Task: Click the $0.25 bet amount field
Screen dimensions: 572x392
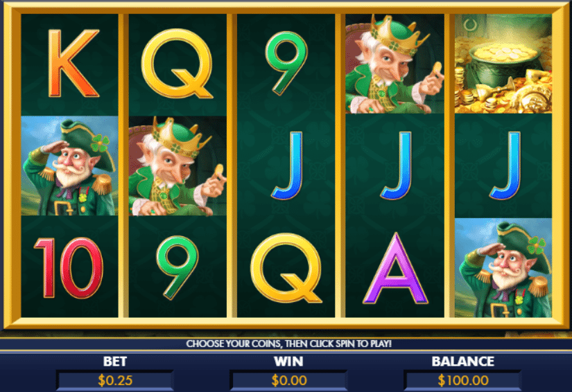Action: tap(115, 381)
